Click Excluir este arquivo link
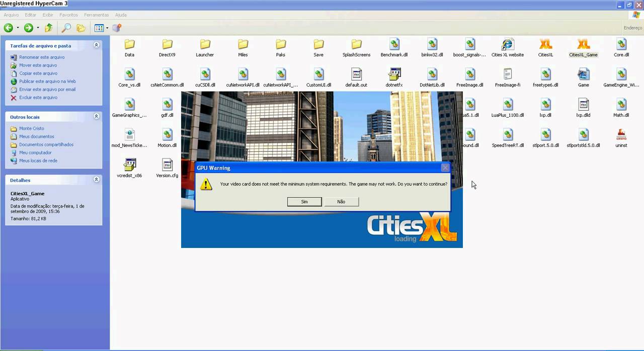 tap(38, 98)
